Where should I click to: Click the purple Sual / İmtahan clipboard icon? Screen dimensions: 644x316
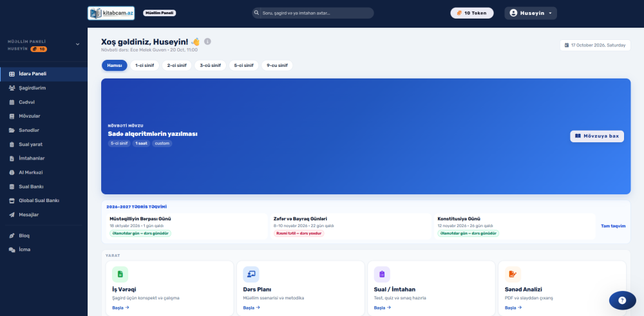point(382,274)
